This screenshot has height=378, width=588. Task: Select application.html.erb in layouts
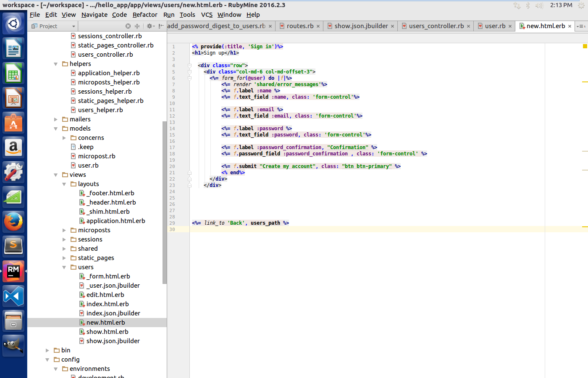115,221
